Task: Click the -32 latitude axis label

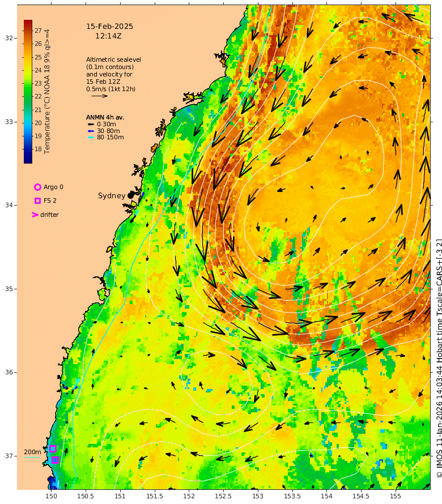Action: point(8,39)
